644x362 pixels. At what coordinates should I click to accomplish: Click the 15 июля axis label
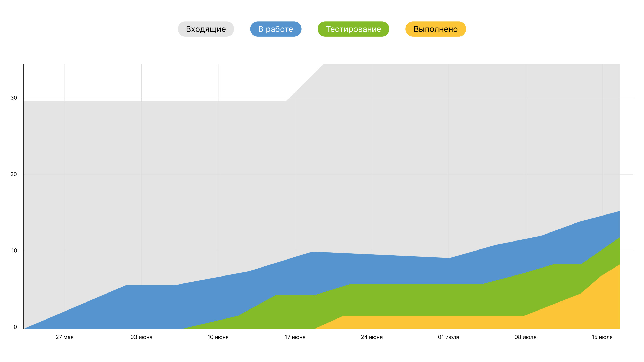602,337
